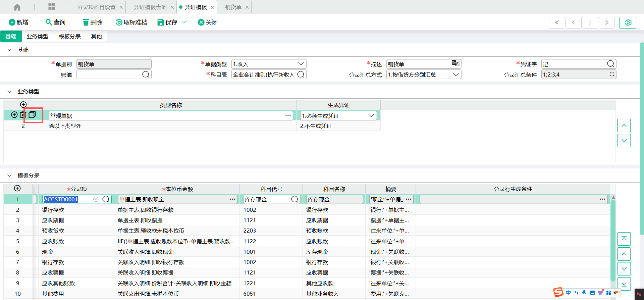Toggle Chinese/English mode 中 in IME bar

tap(568, 293)
